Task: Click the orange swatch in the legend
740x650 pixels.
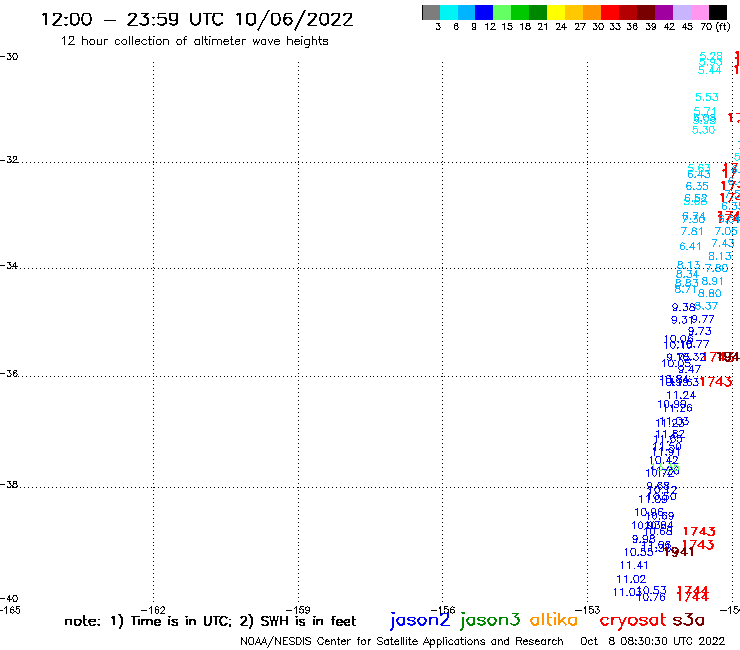Action: click(591, 12)
